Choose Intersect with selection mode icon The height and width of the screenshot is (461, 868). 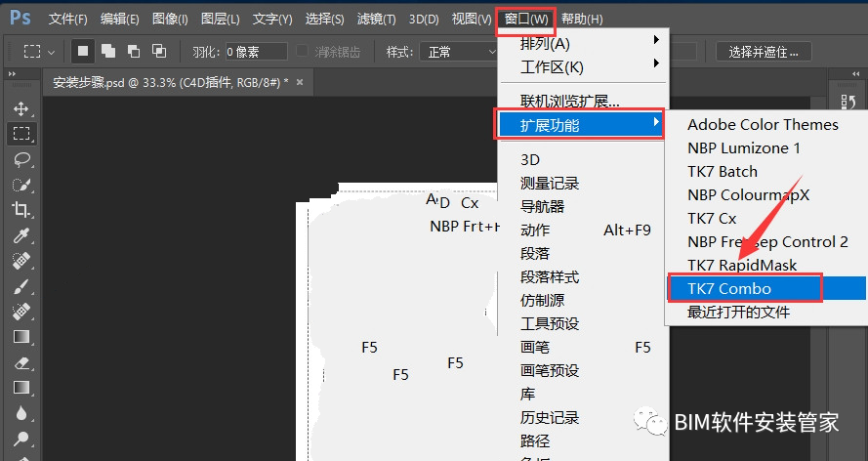159,52
